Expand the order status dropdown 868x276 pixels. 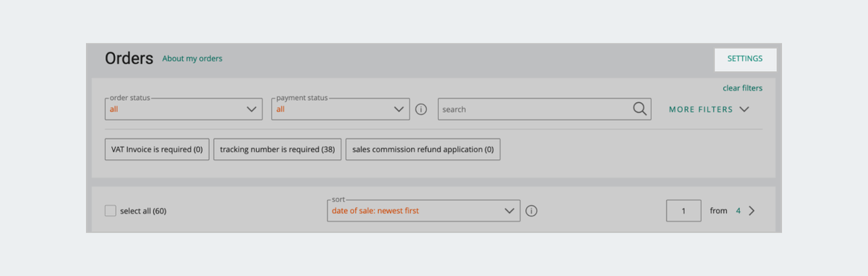coord(183,109)
